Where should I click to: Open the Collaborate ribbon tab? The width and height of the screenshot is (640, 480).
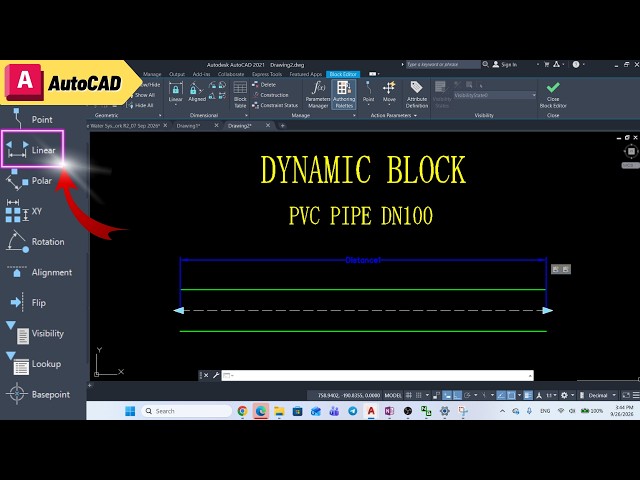pyautogui.click(x=231, y=74)
